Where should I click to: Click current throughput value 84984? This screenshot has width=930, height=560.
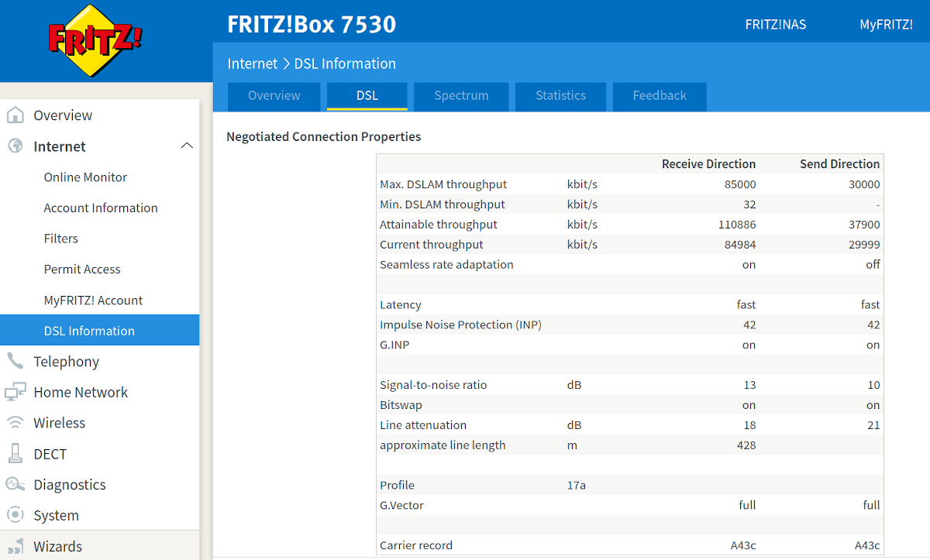coord(740,245)
